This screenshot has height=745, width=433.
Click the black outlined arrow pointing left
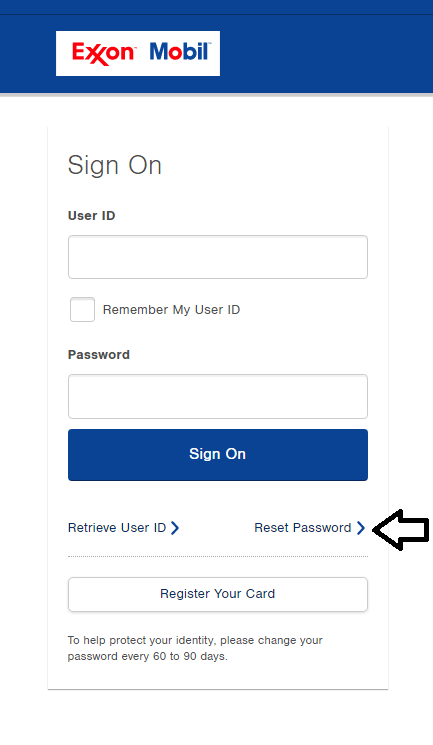(x=401, y=530)
